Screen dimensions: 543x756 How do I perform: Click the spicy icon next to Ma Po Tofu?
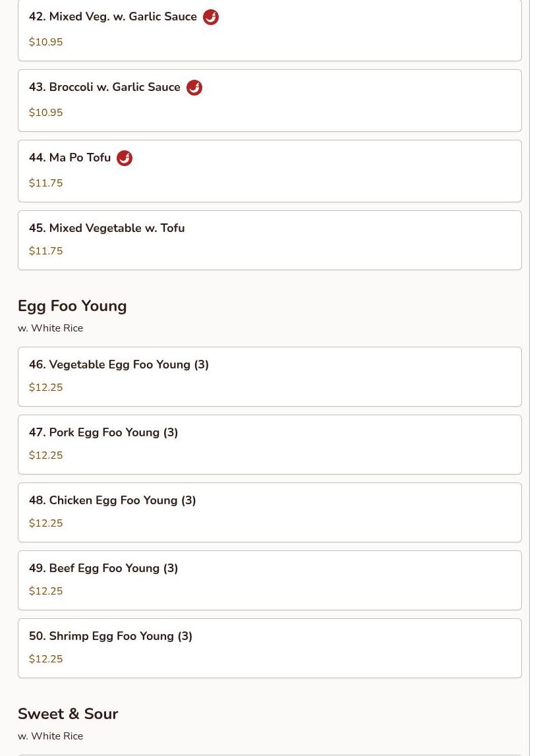tap(125, 158)
